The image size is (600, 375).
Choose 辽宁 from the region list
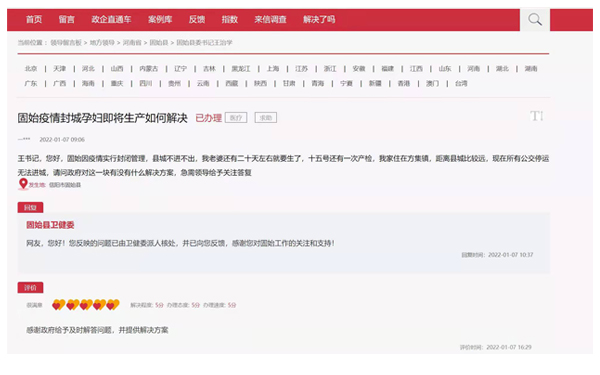tap(181, 68)
